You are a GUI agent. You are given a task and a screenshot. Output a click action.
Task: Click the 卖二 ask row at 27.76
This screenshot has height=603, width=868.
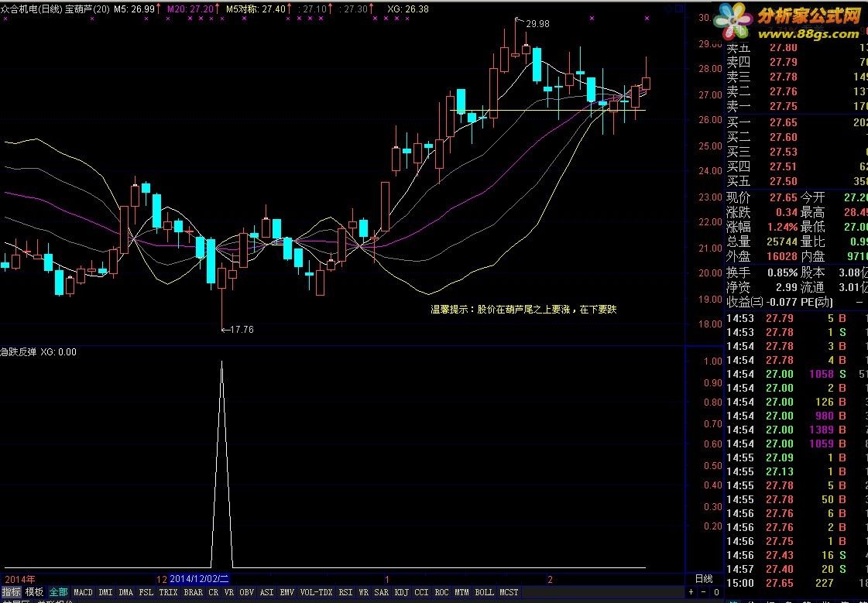coord(796,91)
